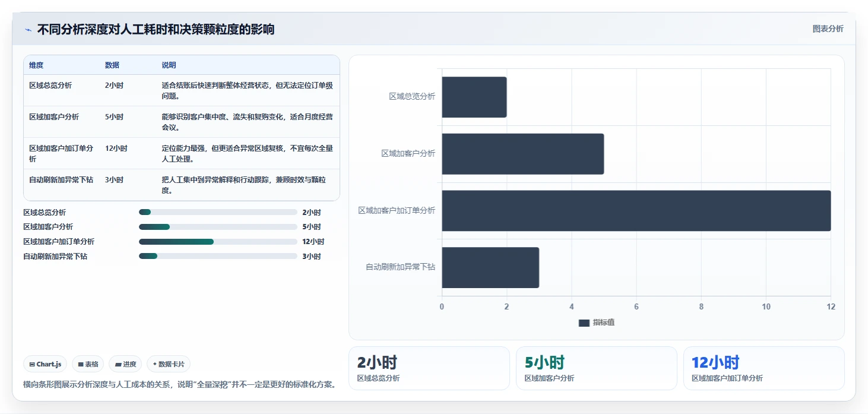This screenshot has height=414, width=868.
Task: Click the 自动刷新加异常下钻 chart axis label
Action: pos(401,267)
